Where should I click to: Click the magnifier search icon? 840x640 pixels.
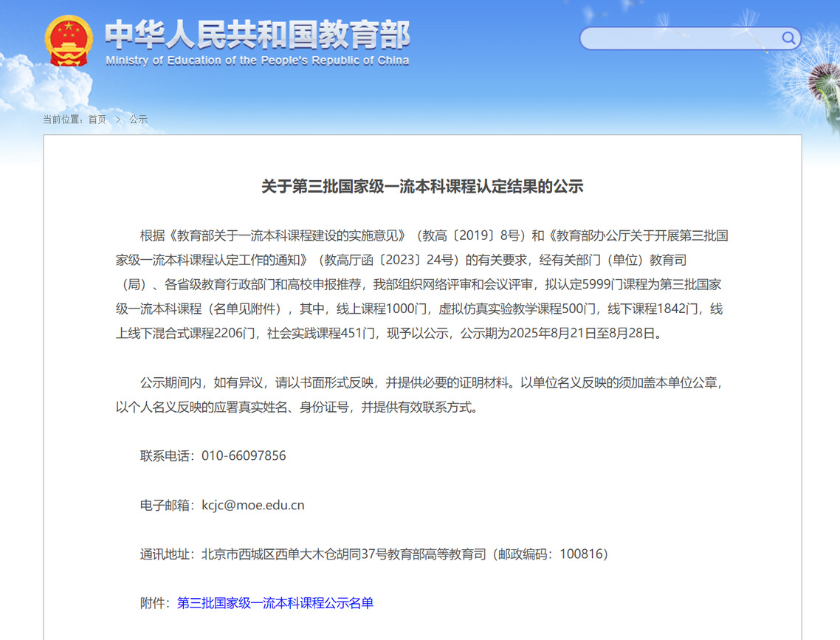pos(788,38)
